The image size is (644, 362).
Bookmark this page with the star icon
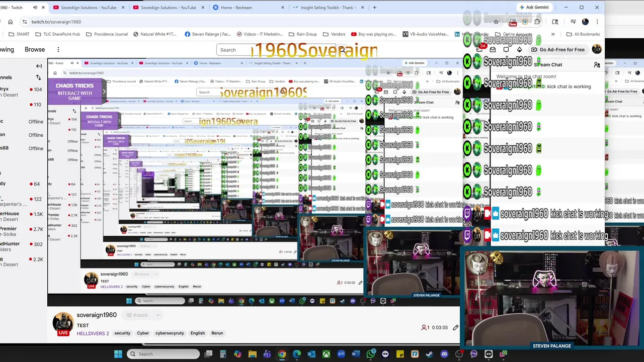(496, 22)
